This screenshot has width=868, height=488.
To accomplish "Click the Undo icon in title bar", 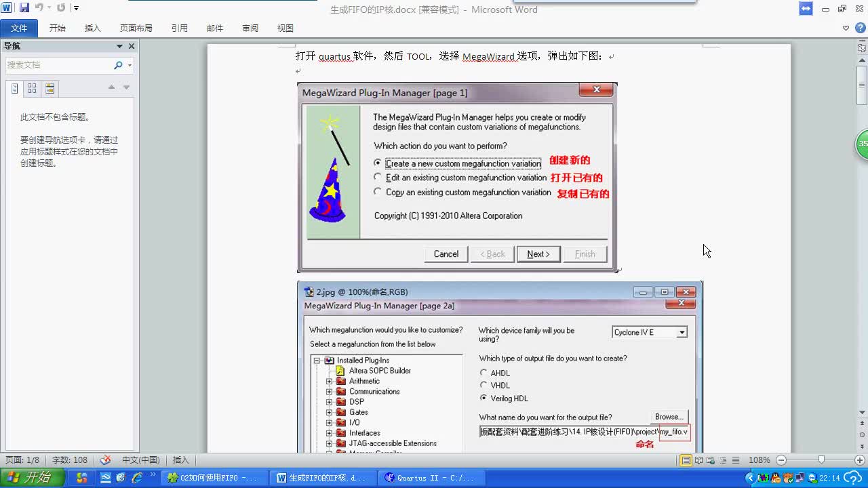I will point(39,8).
